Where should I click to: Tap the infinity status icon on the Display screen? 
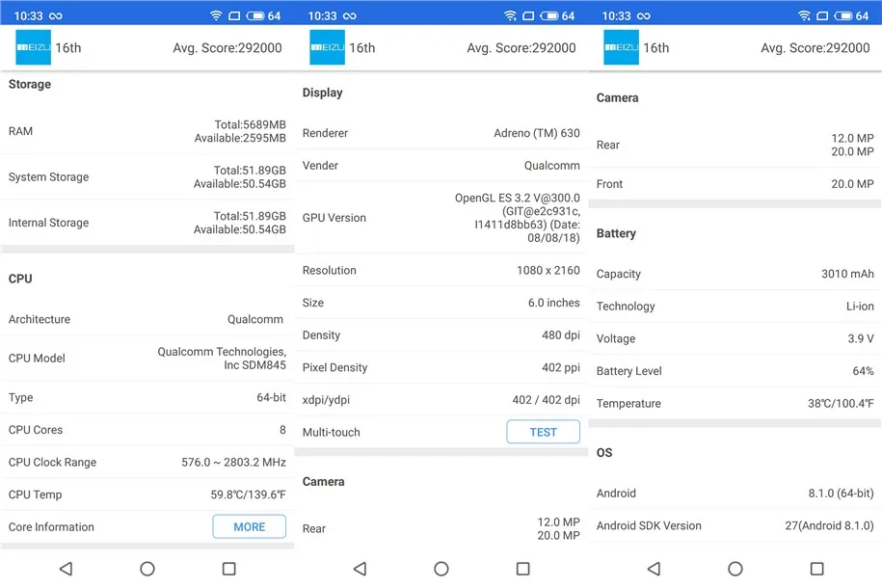coord(350,15)
